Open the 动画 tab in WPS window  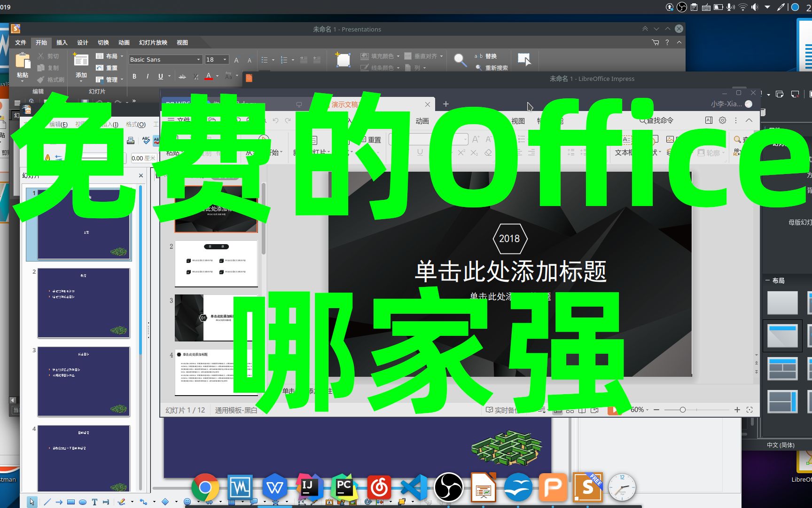(x=422, y=121)
